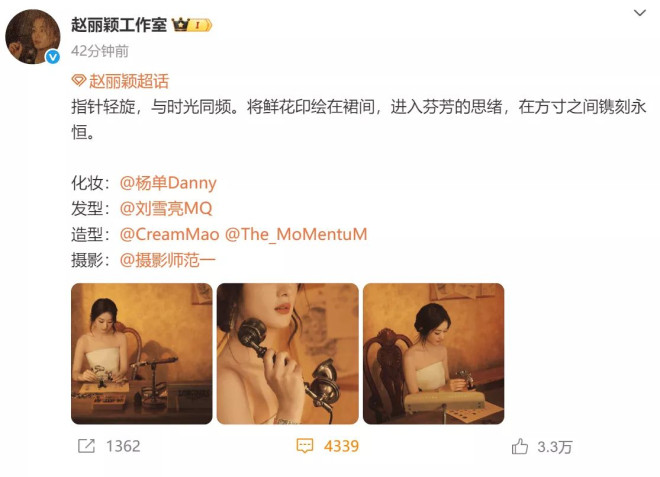Open the @摄影师范一 mention
Screen dimensions: 660x477
(168, 260)
